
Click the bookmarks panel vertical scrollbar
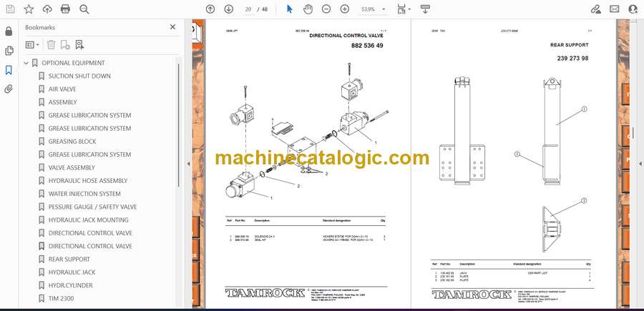click(x=179, y=125)
